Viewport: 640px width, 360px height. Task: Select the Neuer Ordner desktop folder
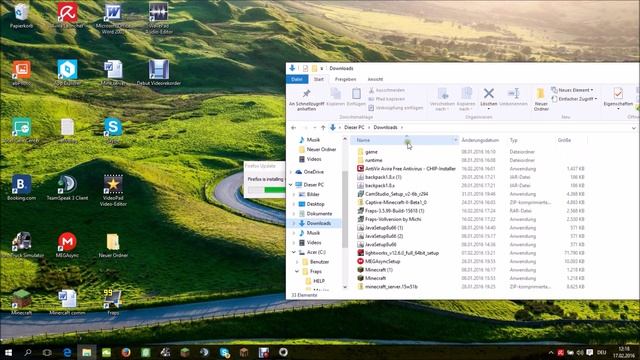[x=113, y=245]
